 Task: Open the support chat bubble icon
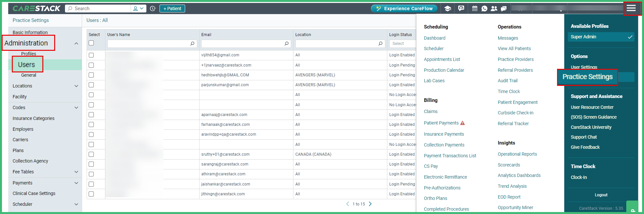point(461,9)
